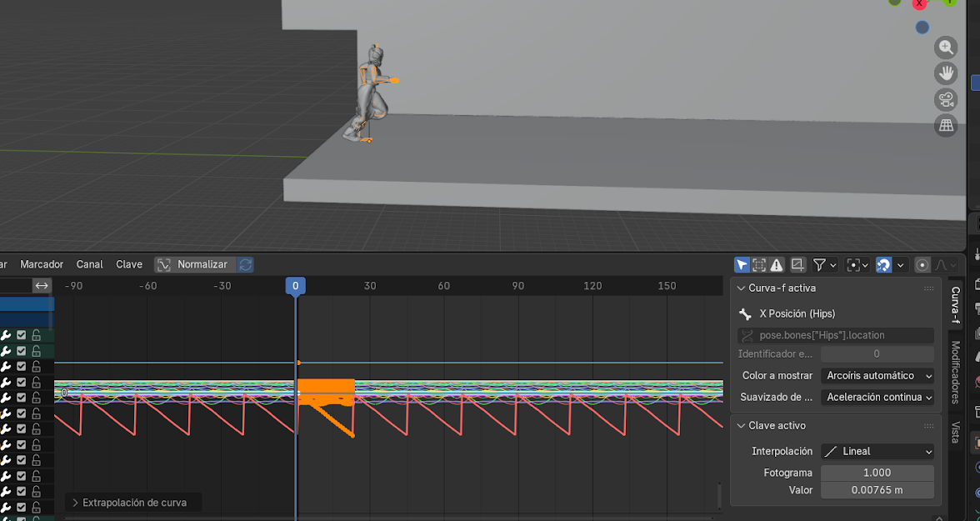Click the viewport zoom magnifier icon
The image size is (980, 521).
(x=946, y=48)
